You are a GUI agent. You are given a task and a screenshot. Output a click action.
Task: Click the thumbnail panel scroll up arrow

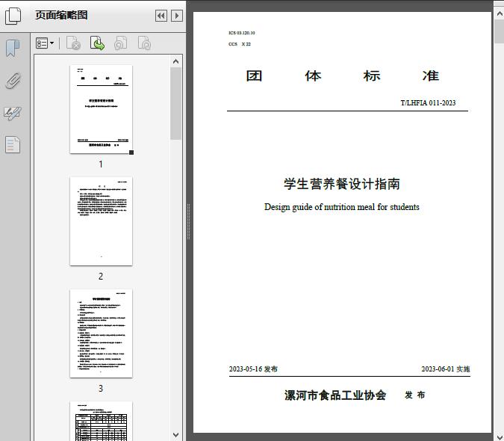coord(175,61)
